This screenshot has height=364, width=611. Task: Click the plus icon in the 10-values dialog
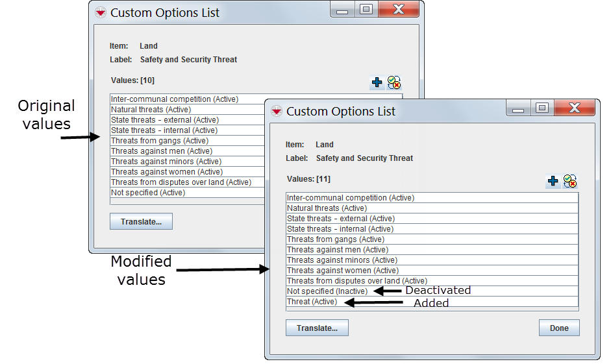(x=377, y=83)
